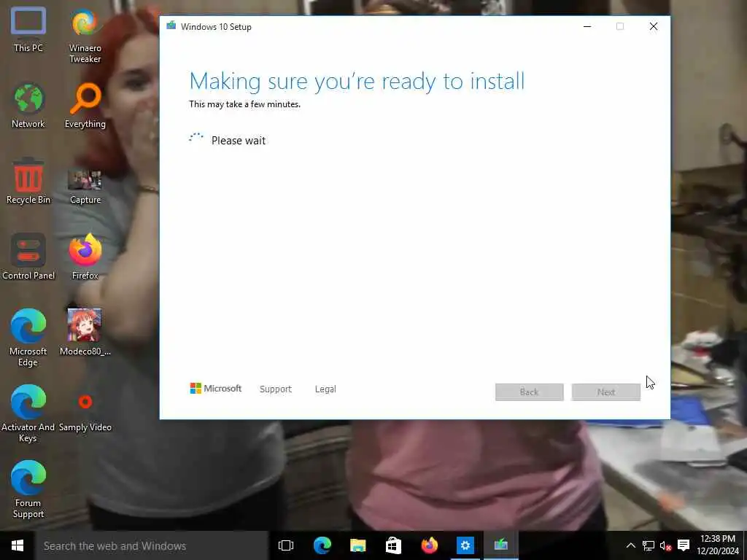Image resolution: width=747 pixels, height=560 pixels.
Task: Open File Explorer from the taskbar
Action: click(x=357, y=545)
